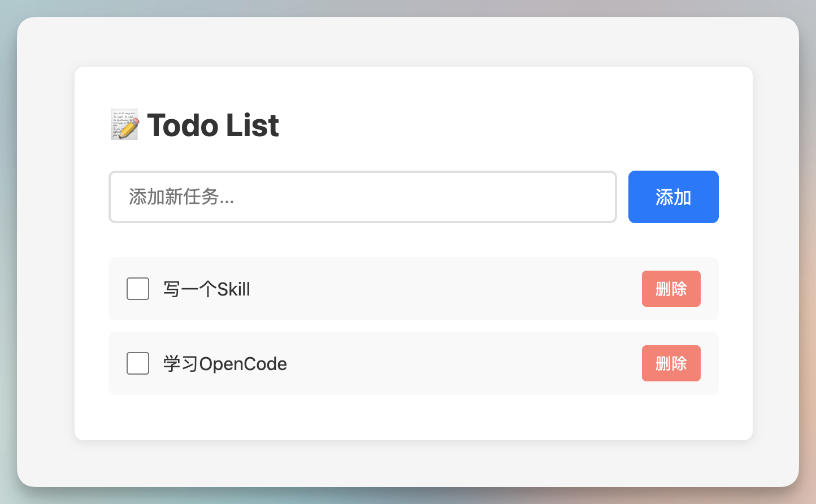Click empty space in the 写一个Skill row

coord(441,289)
